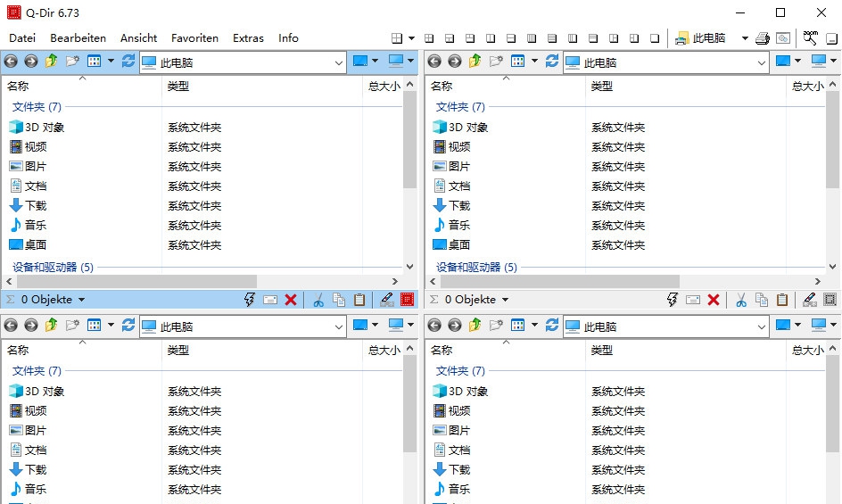
Task: Open the Bearbeiten menu
Action: point(78,38)
